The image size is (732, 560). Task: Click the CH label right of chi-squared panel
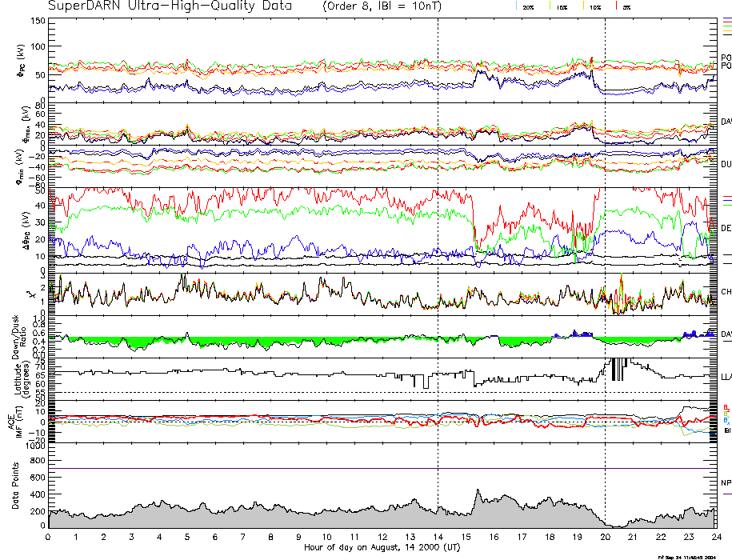click(726, 292)
